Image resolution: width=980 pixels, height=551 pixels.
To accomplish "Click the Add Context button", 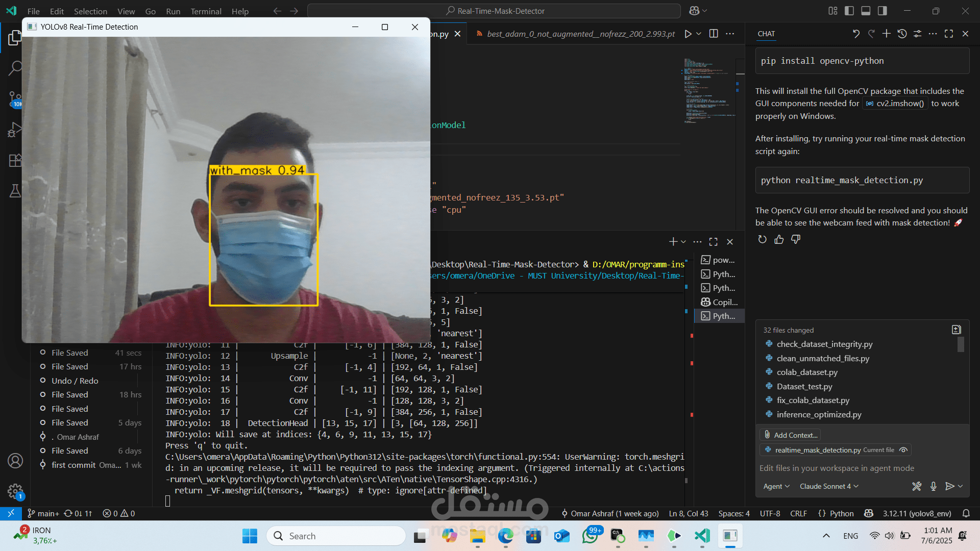I will [791, 435].
